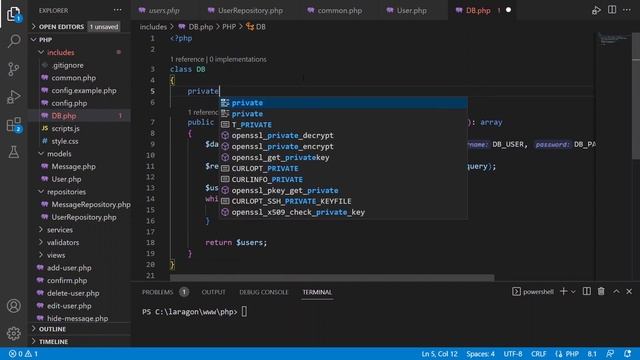Open editor more actions menu
This screenshot has width=640, height=360.
point(627,10)
